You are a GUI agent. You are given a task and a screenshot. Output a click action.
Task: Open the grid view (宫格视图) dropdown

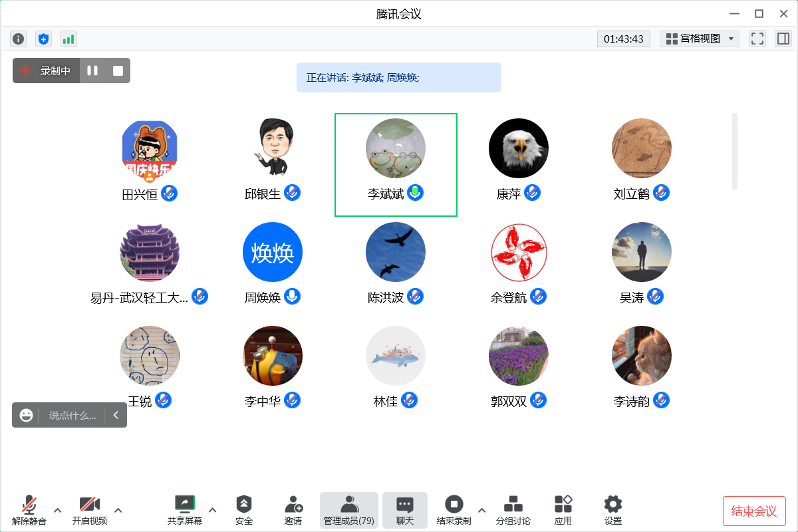point(700,39)
